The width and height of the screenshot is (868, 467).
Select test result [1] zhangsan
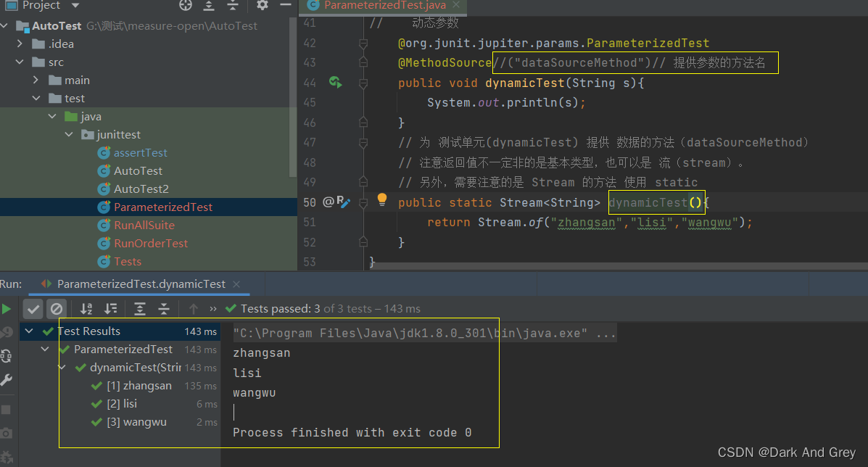click(139, 386)
